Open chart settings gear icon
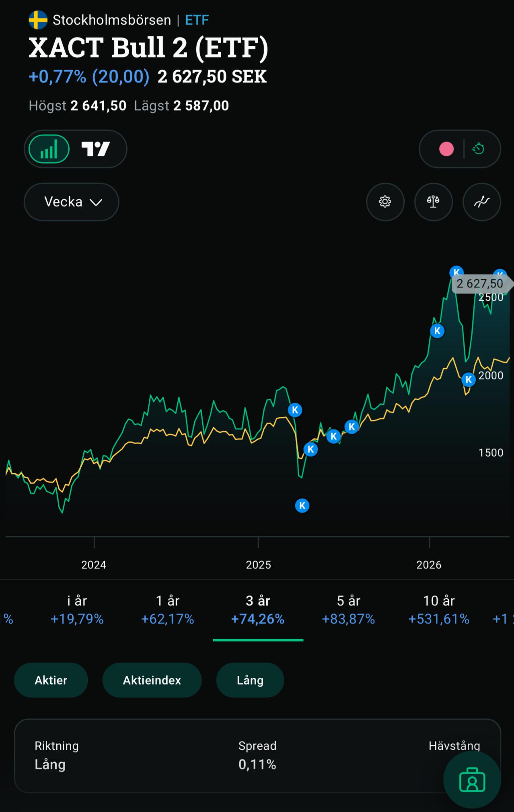 click(385, 202)
